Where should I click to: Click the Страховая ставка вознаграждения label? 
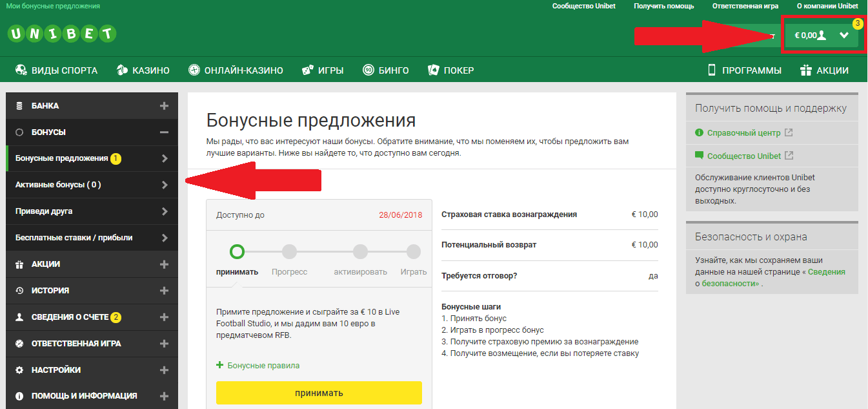coord(509,215)
